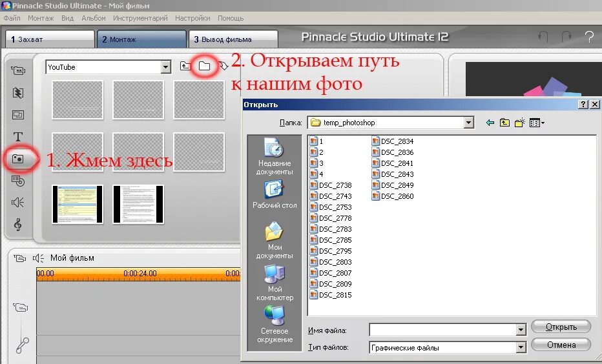This screenshot has height=364, width=602.
Task: Click the 0:00:24.00 mark on the timeline ruler
Action: 140,274
